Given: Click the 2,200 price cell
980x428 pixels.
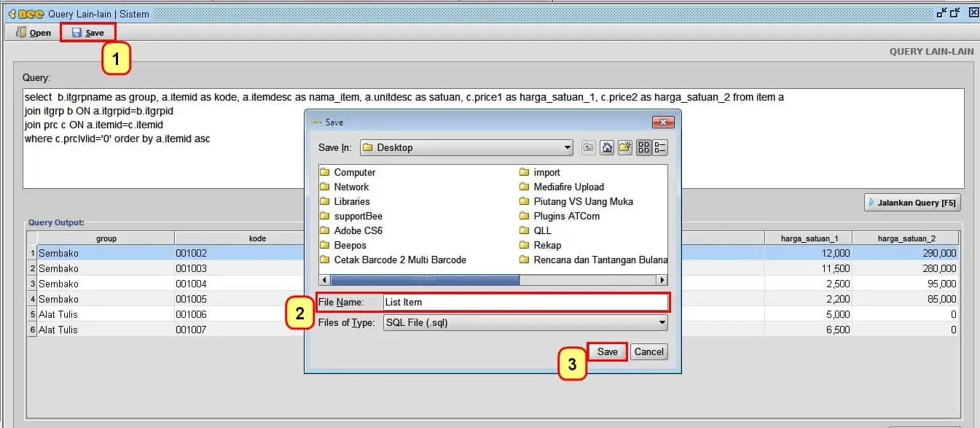Looking at the screenshot, I should click(809, 299).
